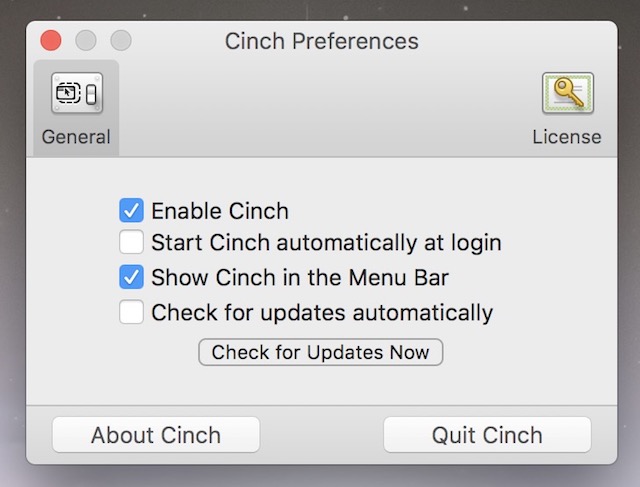Uncheck the Enable Cinch checkbox
Image resolution: width=640 pixels, height=487 pixels.
point(131,210)
